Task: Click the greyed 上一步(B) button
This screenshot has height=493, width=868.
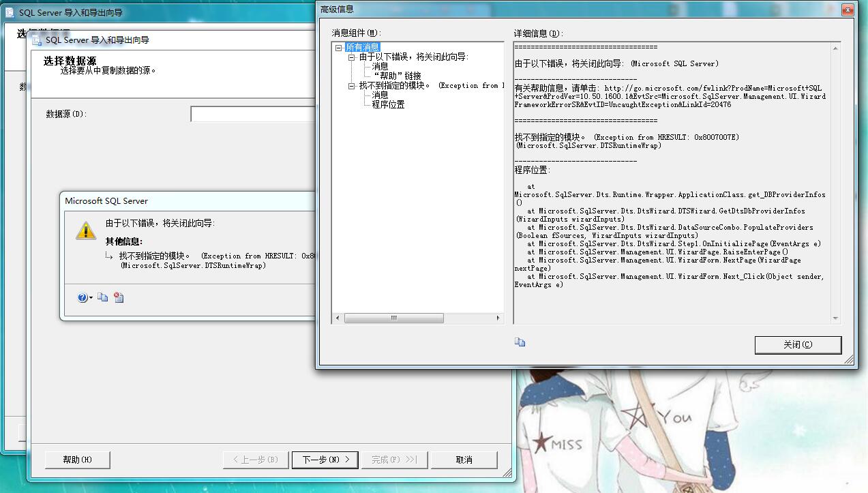Action: (256, 460)
